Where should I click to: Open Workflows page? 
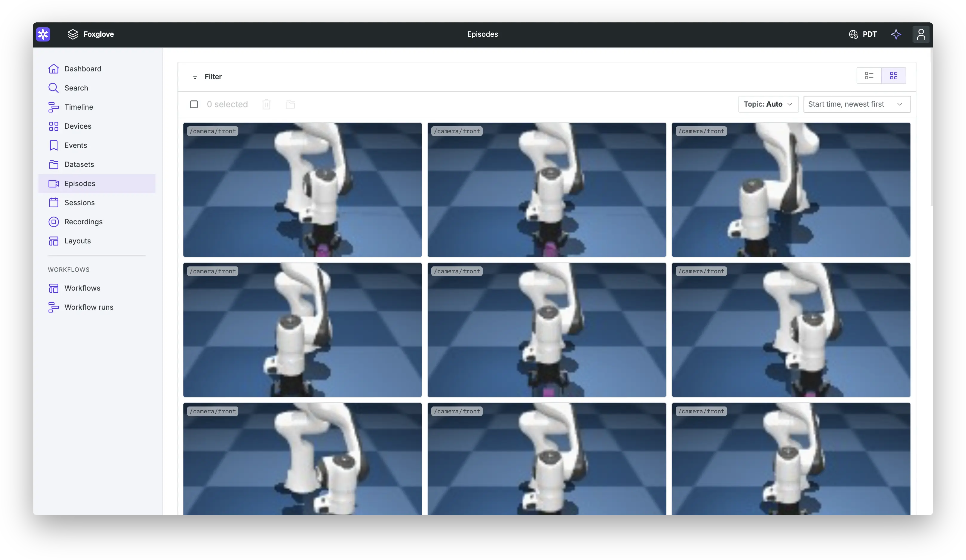96,288
